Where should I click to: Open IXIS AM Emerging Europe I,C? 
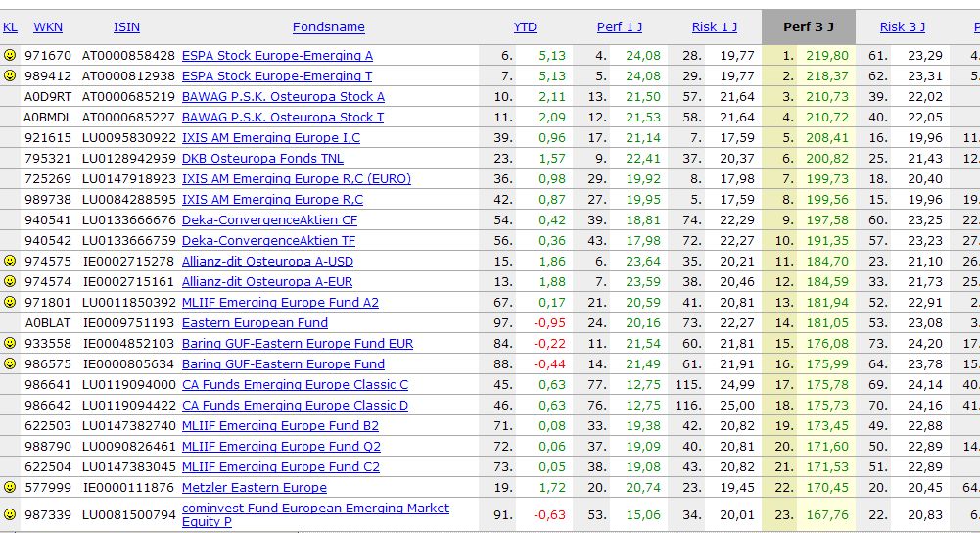coord(271,138)
